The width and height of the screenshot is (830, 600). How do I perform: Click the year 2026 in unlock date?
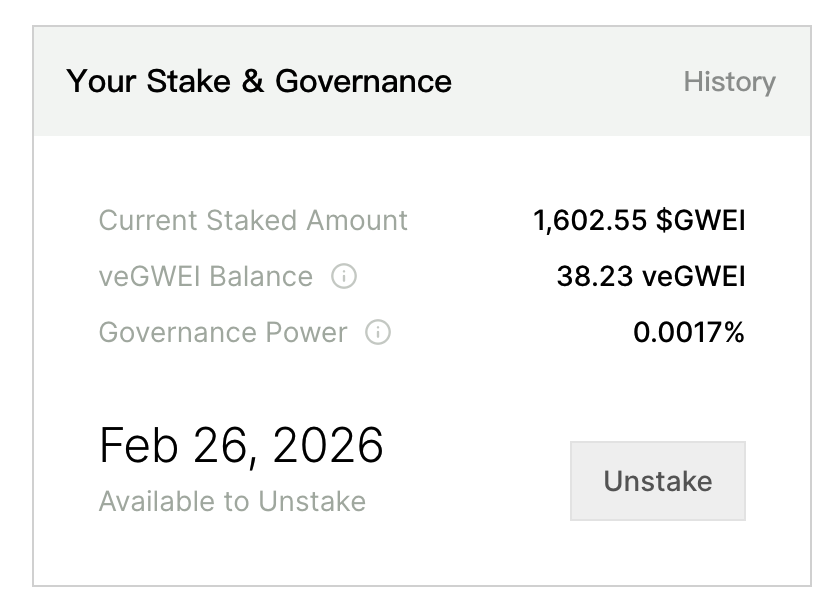327,446
